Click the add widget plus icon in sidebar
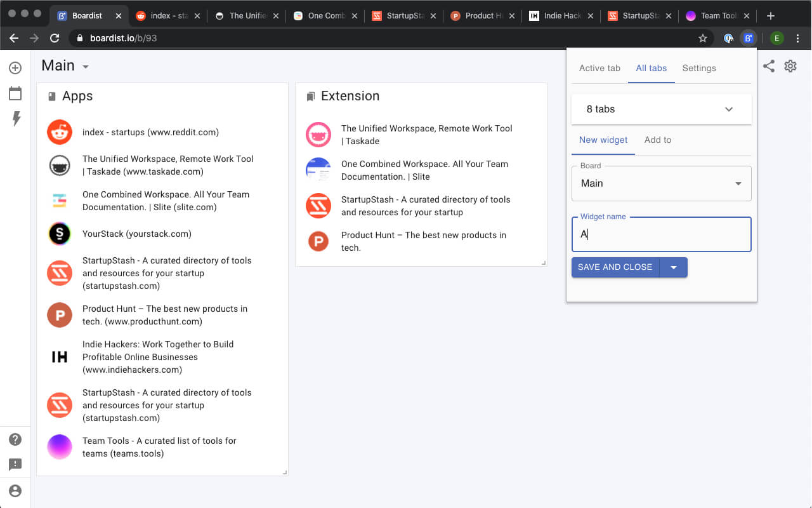 click(x=15, y=68)
